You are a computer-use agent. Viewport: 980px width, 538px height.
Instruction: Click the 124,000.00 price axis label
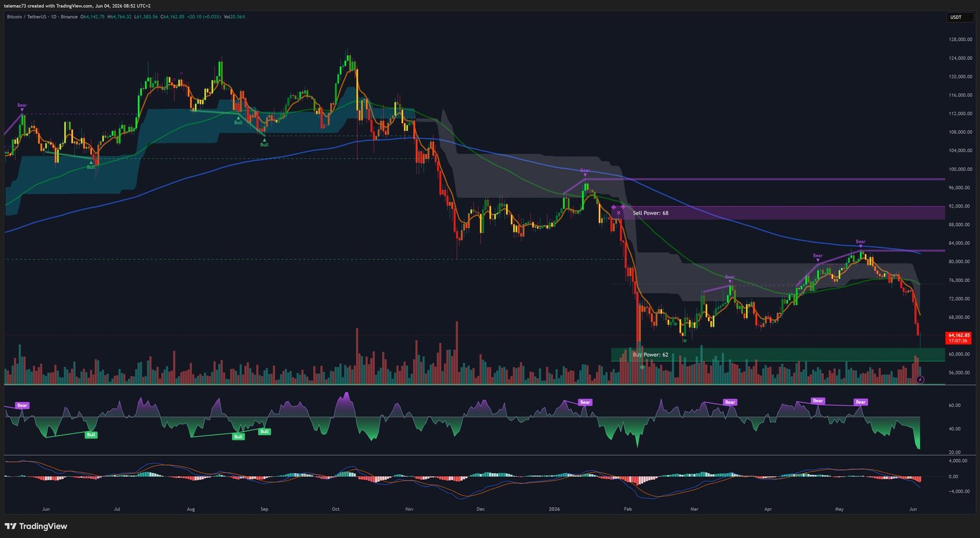960,58
